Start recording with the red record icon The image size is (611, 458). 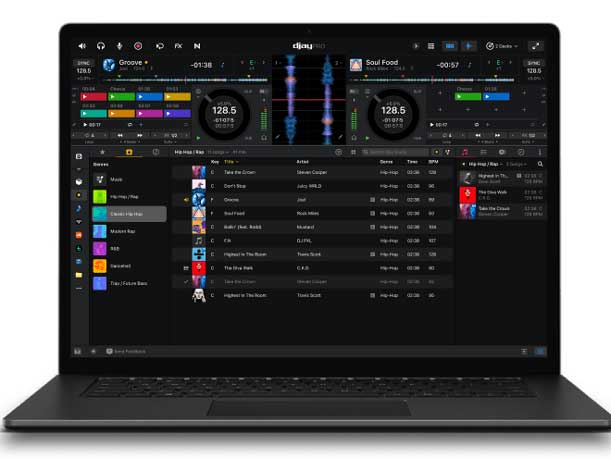click(x=138, y=46)
